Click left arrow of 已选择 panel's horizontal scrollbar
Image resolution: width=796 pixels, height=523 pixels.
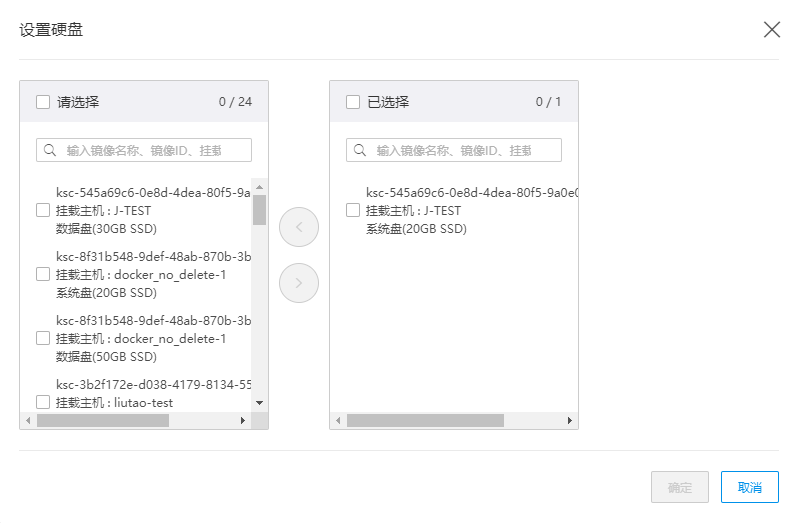point(338,421)
